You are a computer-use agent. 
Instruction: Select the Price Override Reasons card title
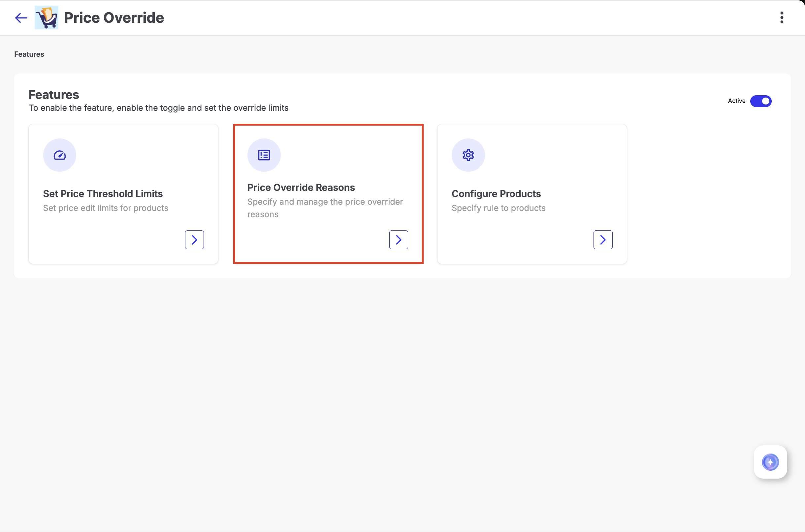301,188
